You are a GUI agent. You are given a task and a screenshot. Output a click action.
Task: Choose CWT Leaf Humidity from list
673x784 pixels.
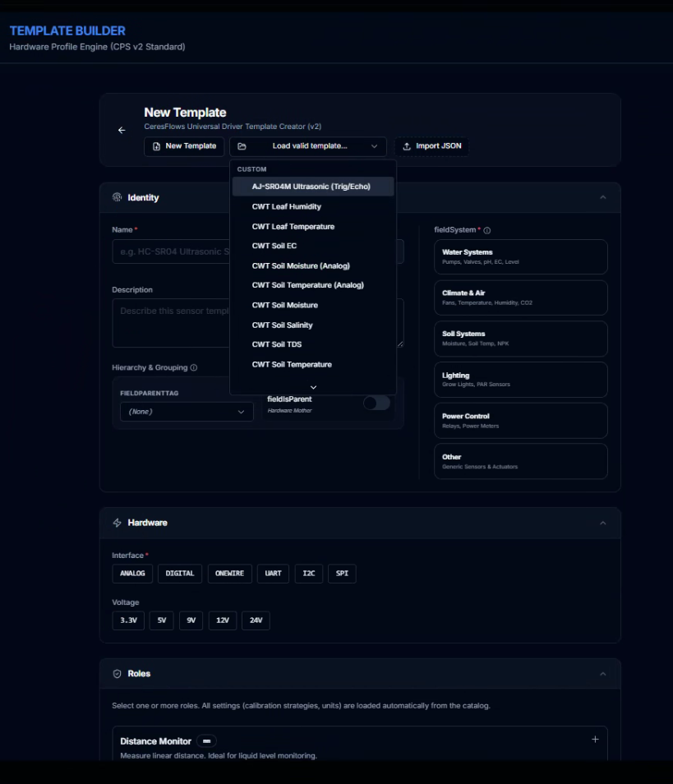313,206
